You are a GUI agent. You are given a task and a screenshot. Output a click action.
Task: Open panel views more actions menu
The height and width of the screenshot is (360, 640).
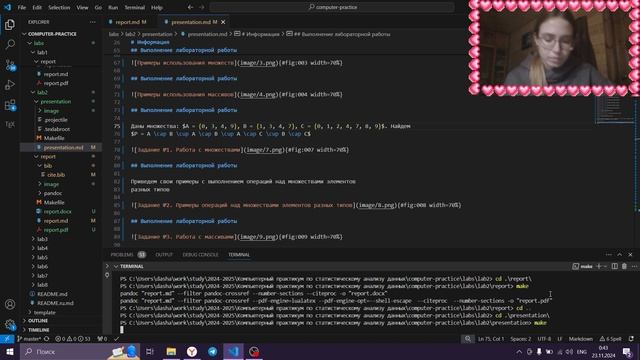[609, 254]
